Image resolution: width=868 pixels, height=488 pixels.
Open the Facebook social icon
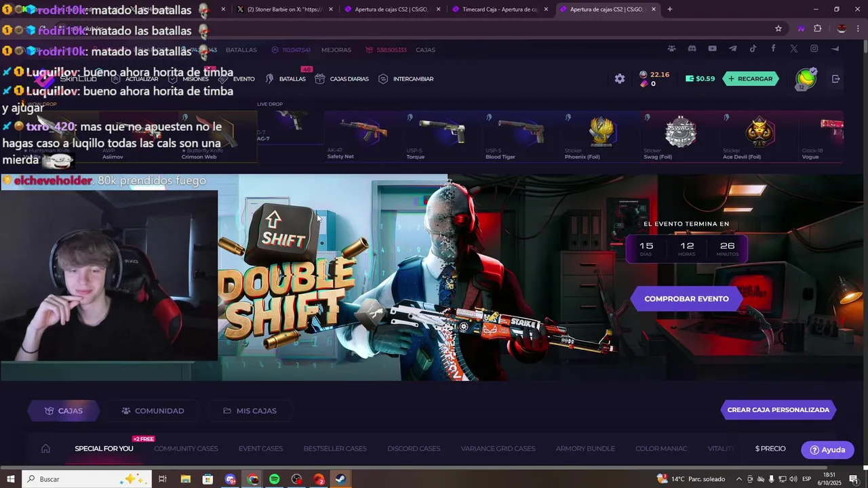pos(773,49)
